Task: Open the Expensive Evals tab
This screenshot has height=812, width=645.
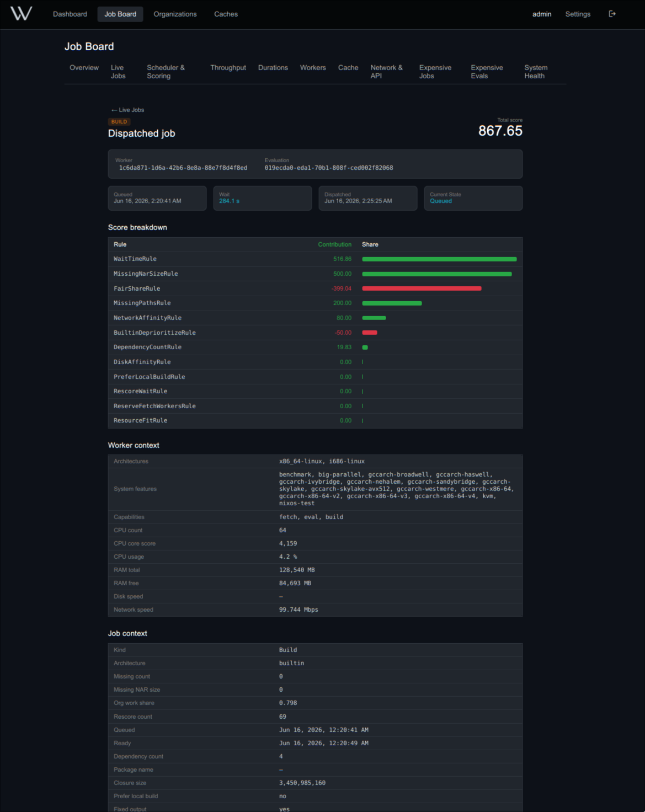Action: pyautogui.click(x=487, y=72)
